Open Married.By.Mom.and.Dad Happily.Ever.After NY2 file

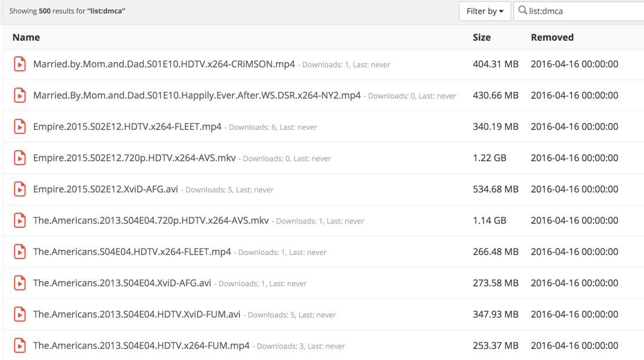pyautogui.click(x=197, y=96)
